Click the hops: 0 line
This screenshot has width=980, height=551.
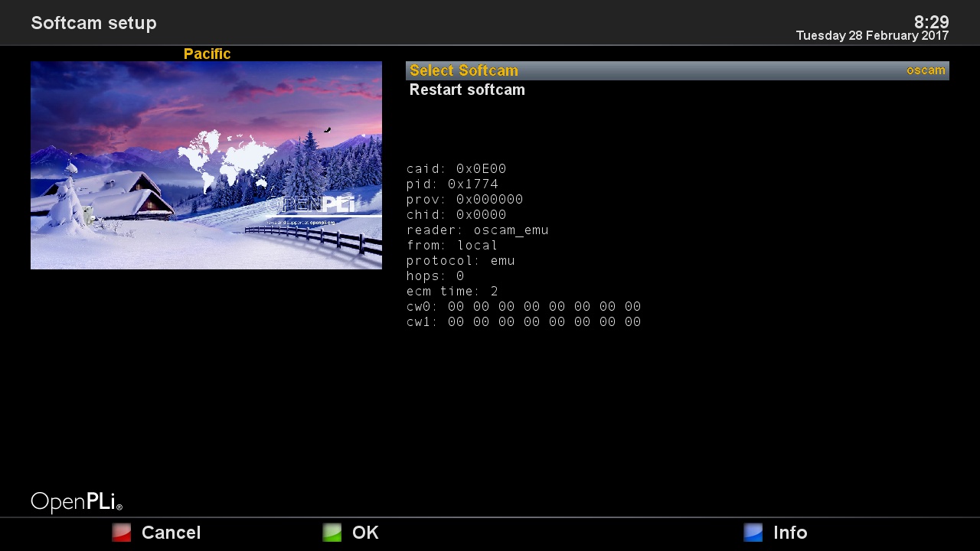436,276
